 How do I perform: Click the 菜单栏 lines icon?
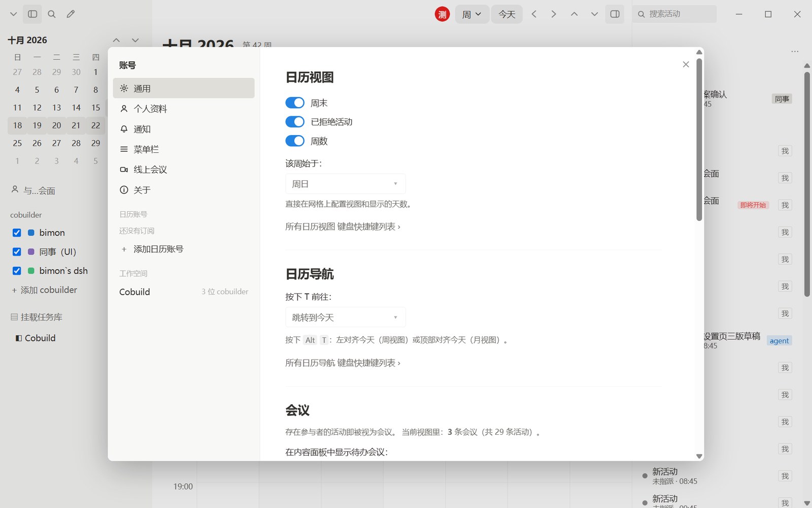pos(124,149)
